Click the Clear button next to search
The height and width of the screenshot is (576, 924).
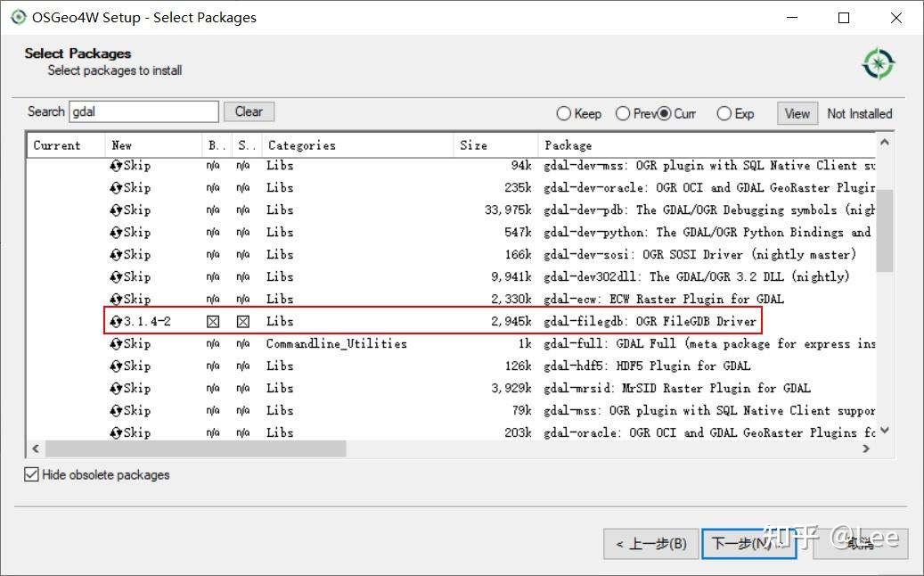click(249, 111)
